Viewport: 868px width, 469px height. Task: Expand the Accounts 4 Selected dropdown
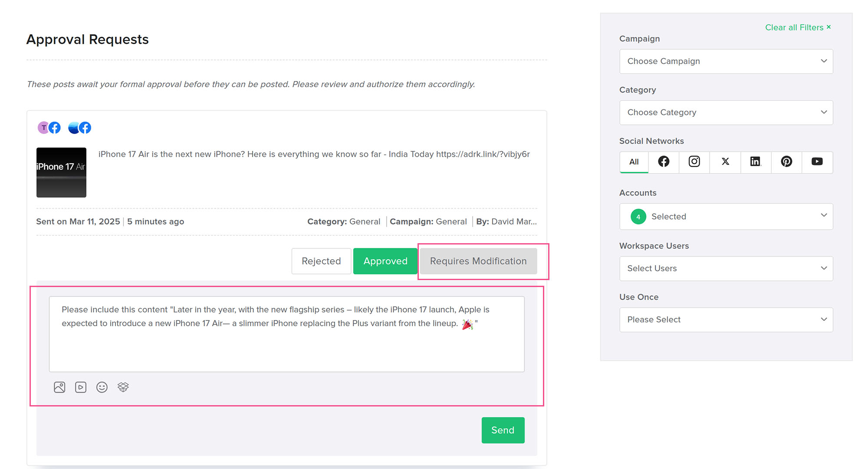pyautogui.click(x=726, y=216)
